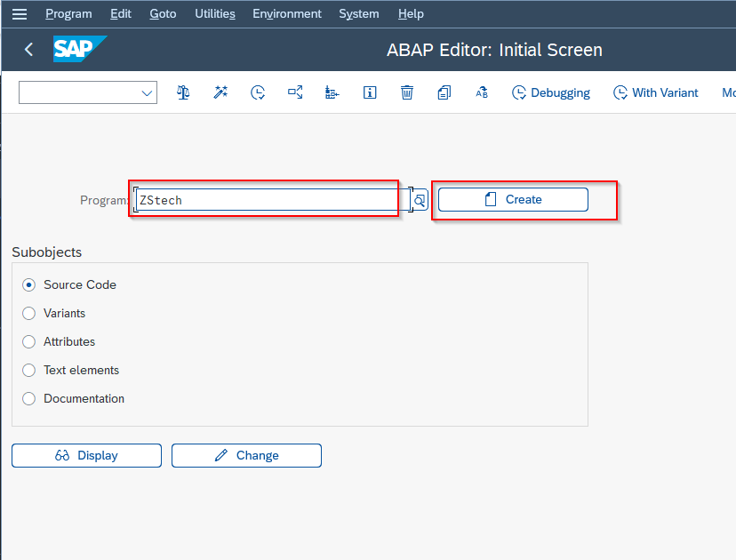Open the Program menu
The image size is (736, 560).
(68, 13)
